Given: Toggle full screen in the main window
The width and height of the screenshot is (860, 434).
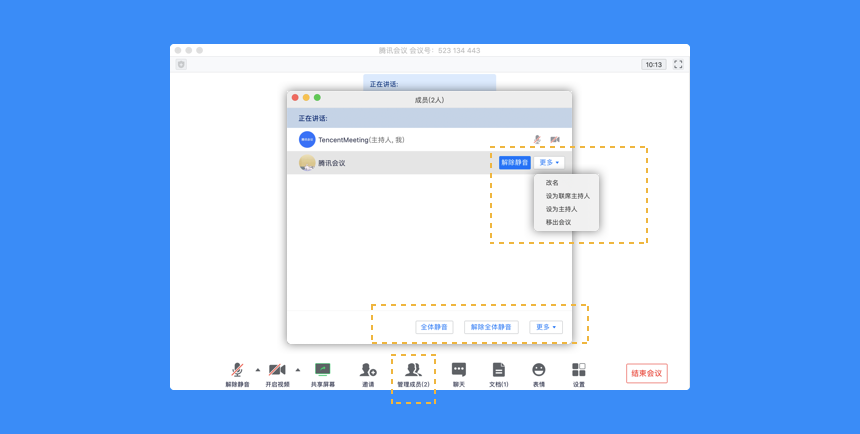Looking at the screenshot, I should (x=678, y=64).
